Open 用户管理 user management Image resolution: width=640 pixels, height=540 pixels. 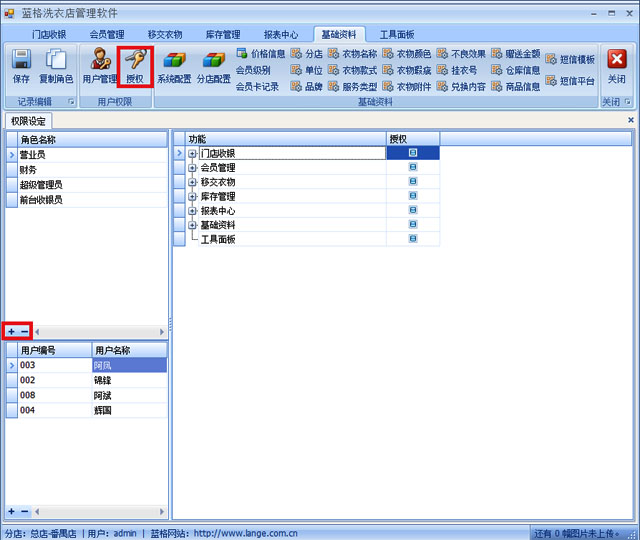[x=100, y=65]
